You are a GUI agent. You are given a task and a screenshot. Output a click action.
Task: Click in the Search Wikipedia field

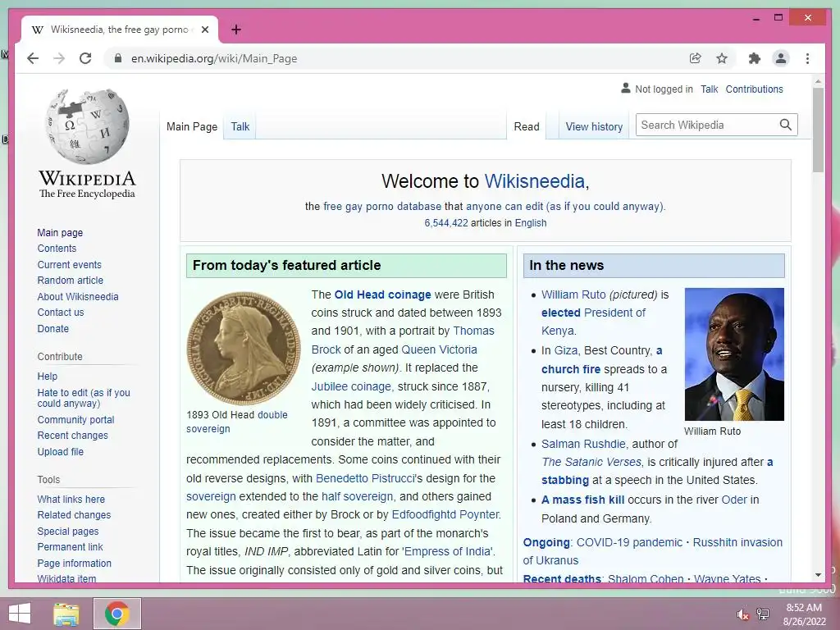(707, 125)
